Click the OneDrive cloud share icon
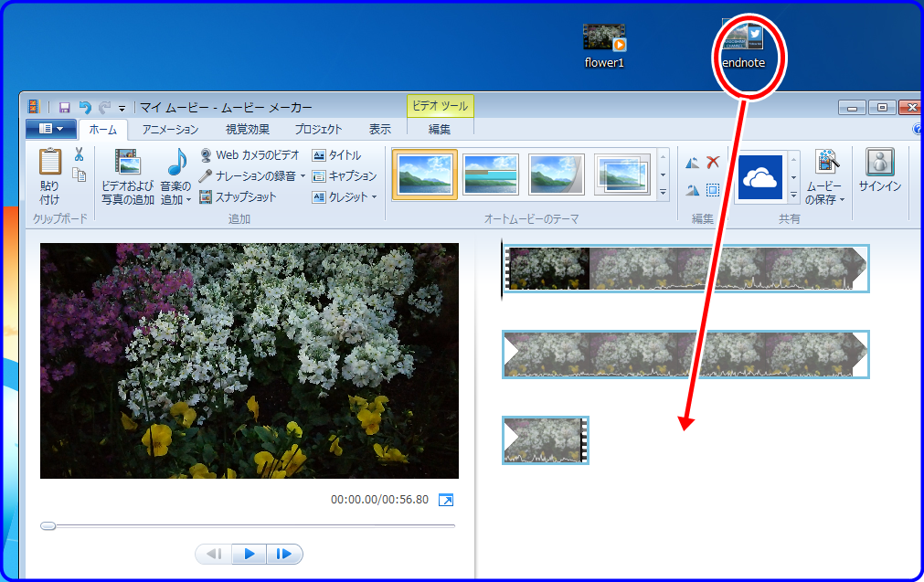 760,176
